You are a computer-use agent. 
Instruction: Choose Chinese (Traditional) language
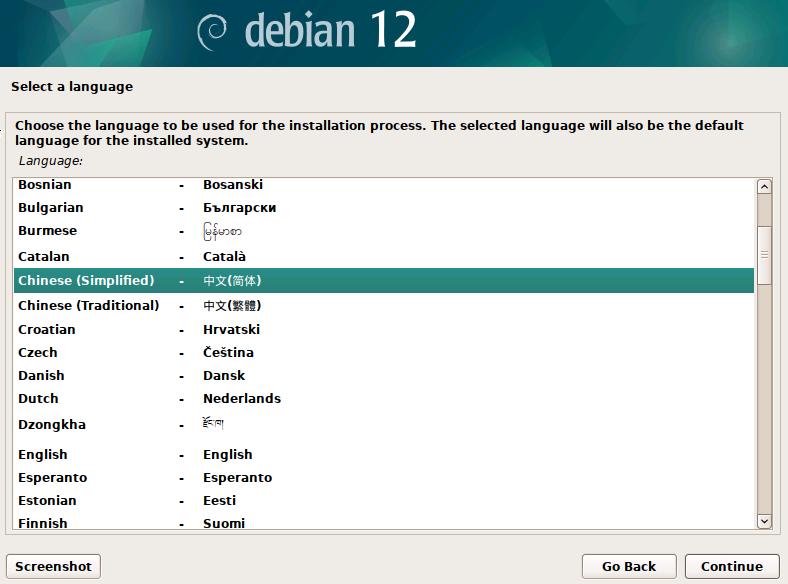pos(383,306)
